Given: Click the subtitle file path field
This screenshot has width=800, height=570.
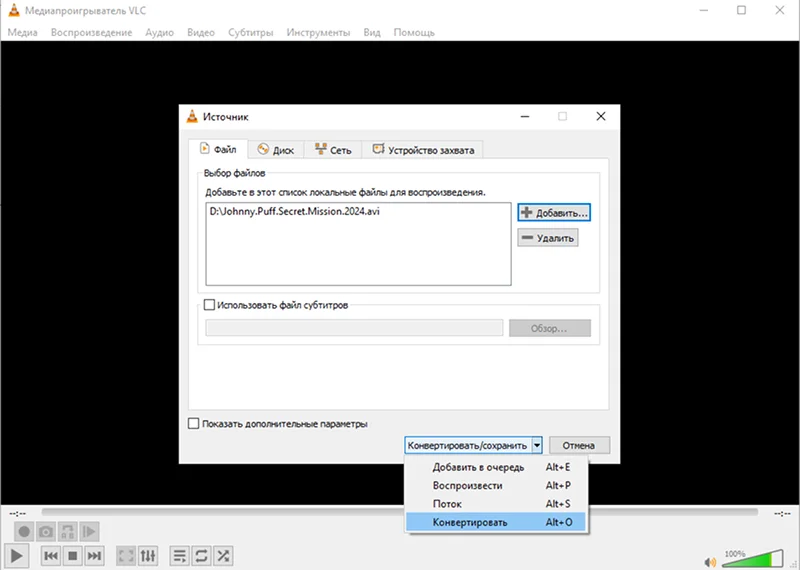Looking at the screenshot, I should click(354, 328).
